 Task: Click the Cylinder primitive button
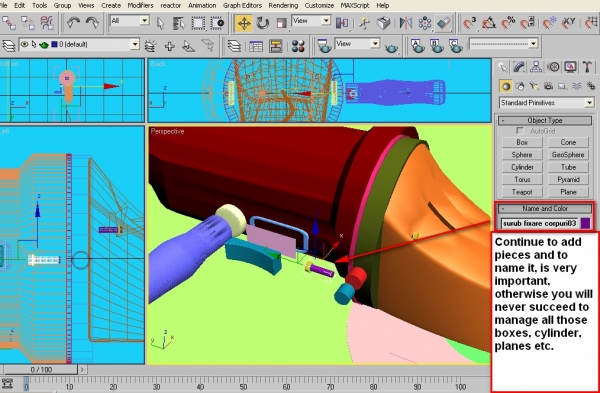point(522,167)
